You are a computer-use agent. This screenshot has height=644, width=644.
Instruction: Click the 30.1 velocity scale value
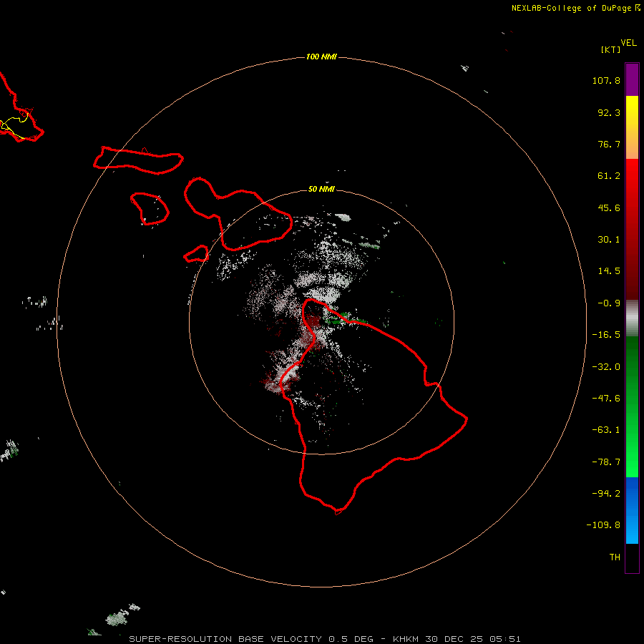pos(609,240)
